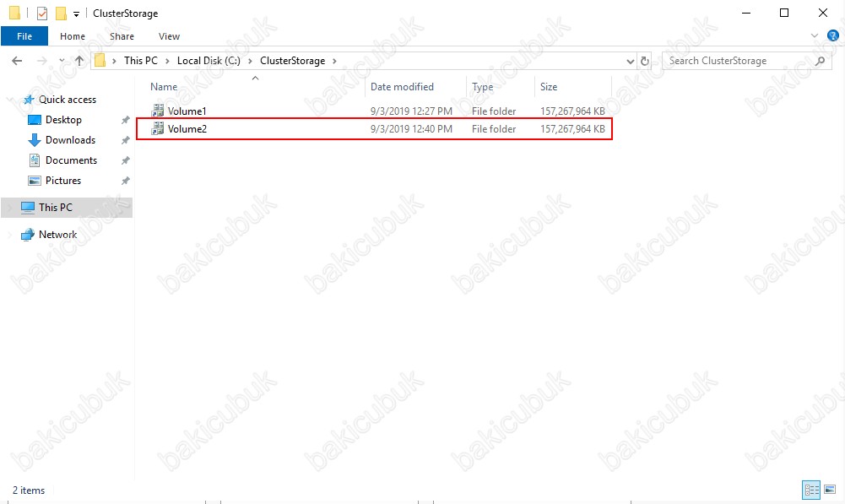Screen dimensions: 845x504
Task: Expand the This PC tree node
Action: pos(10,208)
